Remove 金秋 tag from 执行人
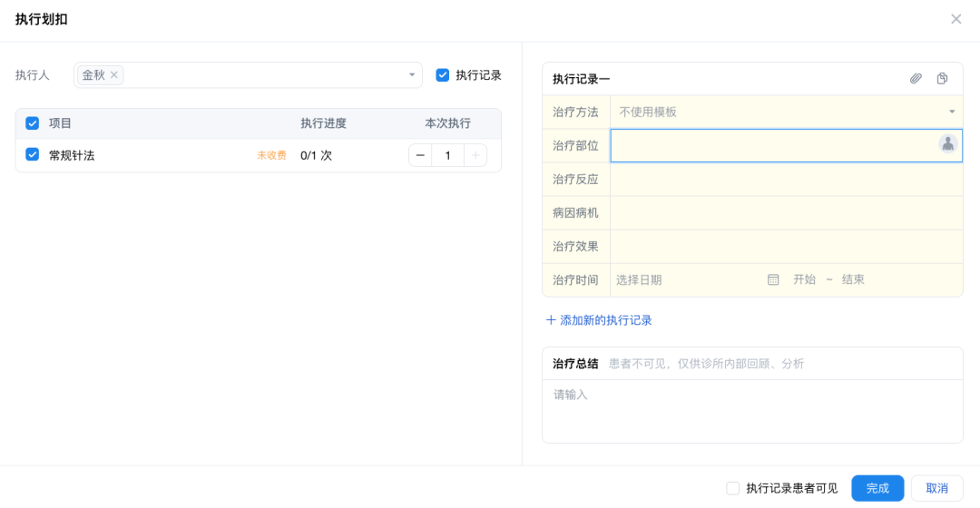This screenshot has width=980, height=508. click(x=114, y=75)
